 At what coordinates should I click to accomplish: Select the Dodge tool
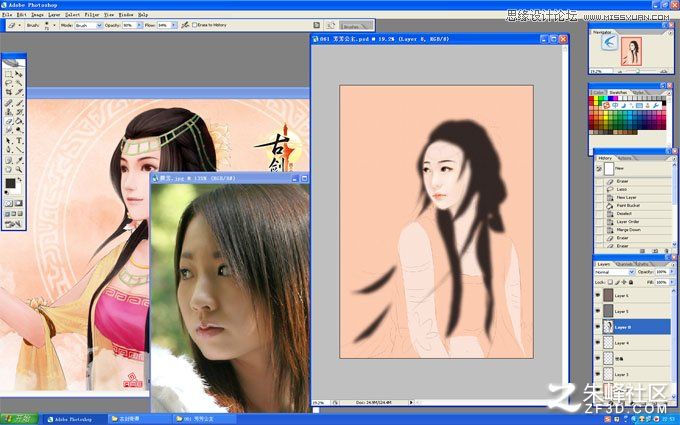(x=19, y=130)
